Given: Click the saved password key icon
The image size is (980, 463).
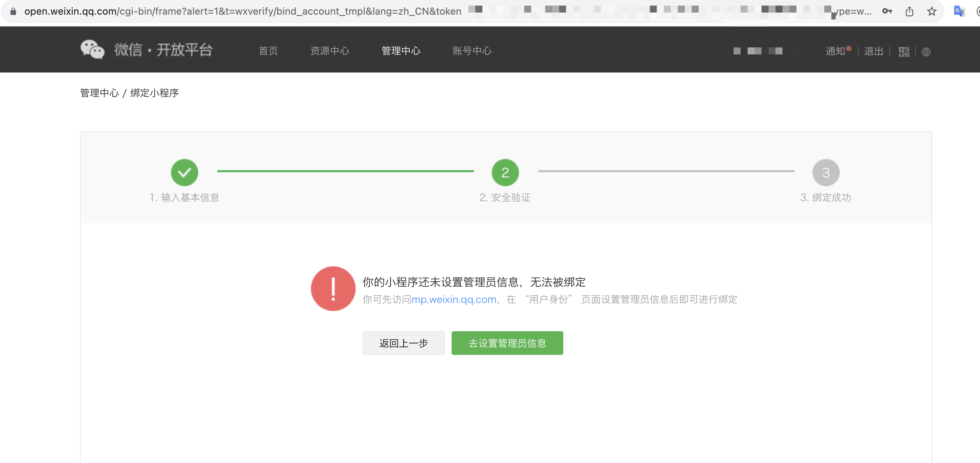Looking at the screenshot, I should pyautogui.click(x=887, y=12).
